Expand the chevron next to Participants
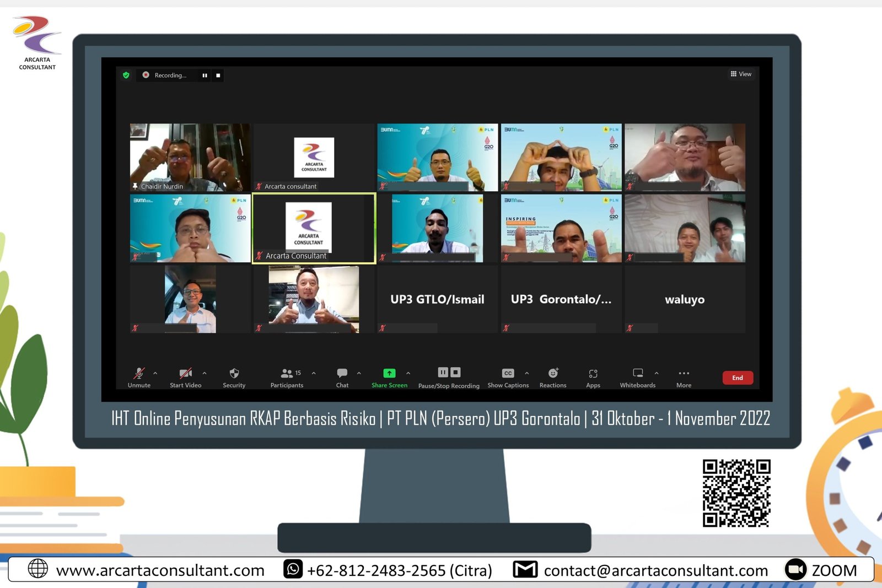Image resolution: width=882 pixels, height=588 pixels. pos(314,373)
